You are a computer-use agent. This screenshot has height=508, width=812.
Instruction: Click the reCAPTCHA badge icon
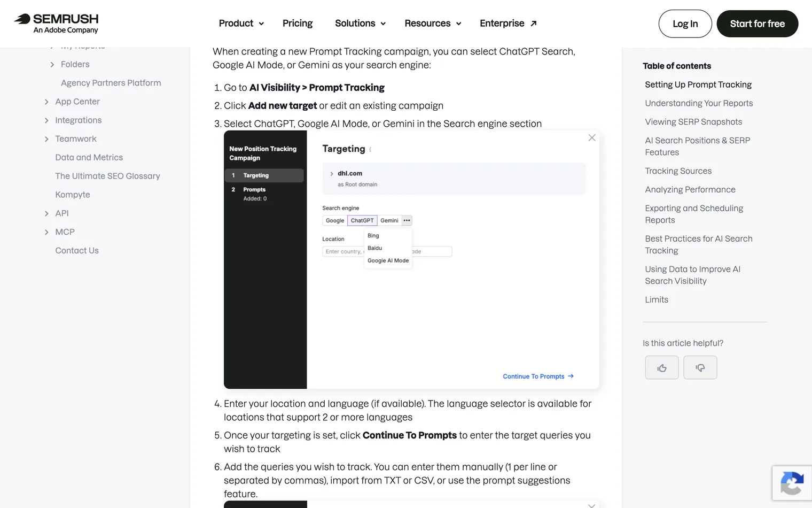point(792,483)
